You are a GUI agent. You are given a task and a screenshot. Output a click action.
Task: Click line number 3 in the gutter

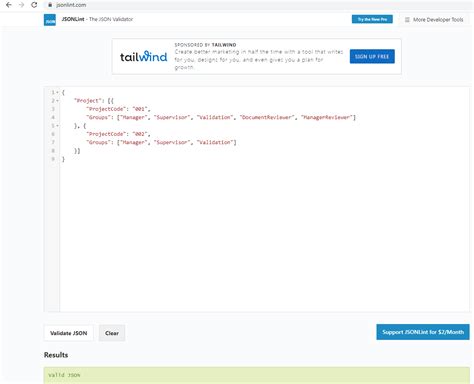click(x=53, y=109)
